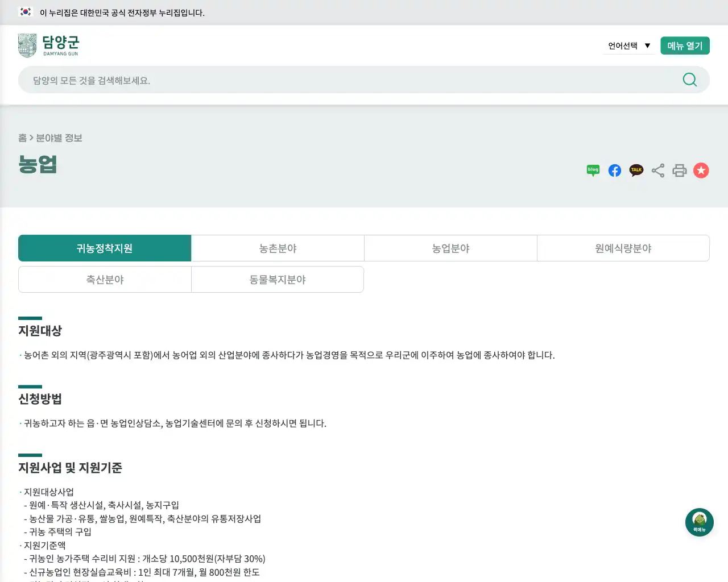Share the page to Naver Blog
The height and width of the screenshot is (582, 728).
tap(593, 170)
